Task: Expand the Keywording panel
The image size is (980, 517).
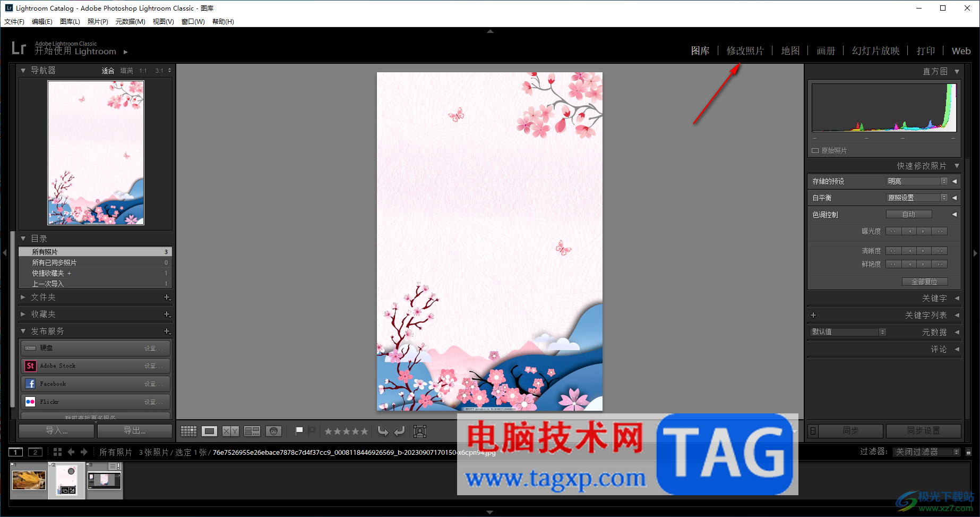Action: 957,298
